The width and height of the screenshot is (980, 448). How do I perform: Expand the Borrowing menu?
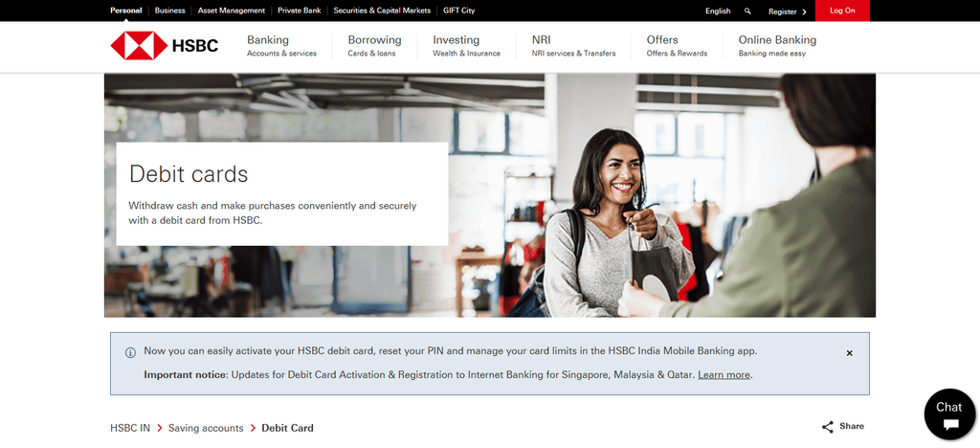(x=374, y=46)
